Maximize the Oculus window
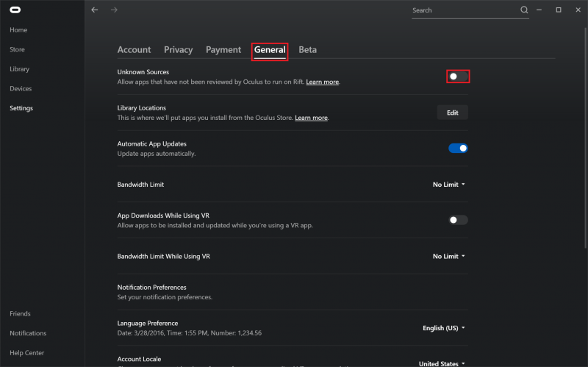The width and height of the screenshot is (588, 367). coord(559,10)
